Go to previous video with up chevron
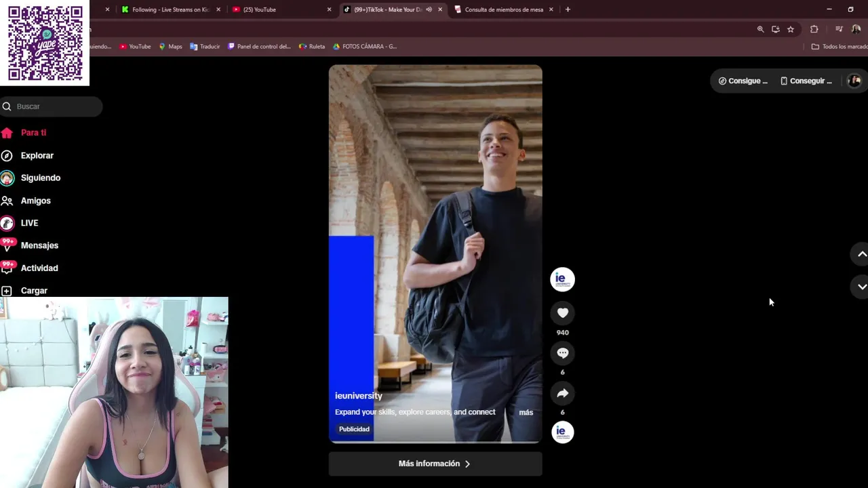The height and width of the screenshot is (488, 868). [x=861, y=254]
